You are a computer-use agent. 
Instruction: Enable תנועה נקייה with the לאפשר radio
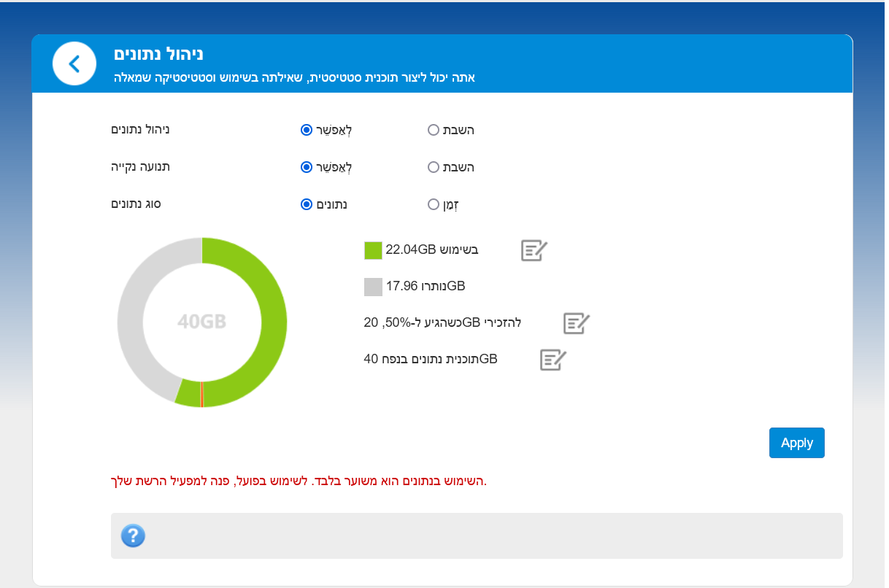307,167
